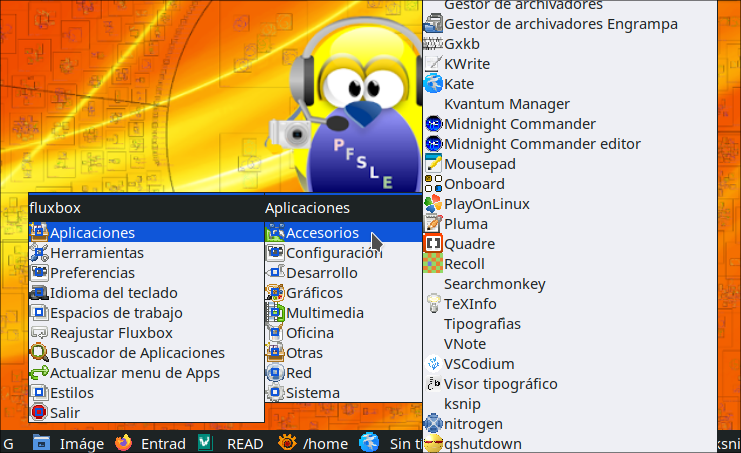Open the Gráficos category
741x453 pixels.
(x=344, y=292)
